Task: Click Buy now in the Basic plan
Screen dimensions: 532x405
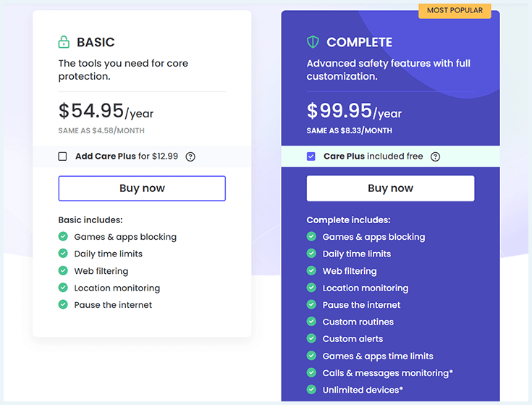Action: click(x=142, y=188)
